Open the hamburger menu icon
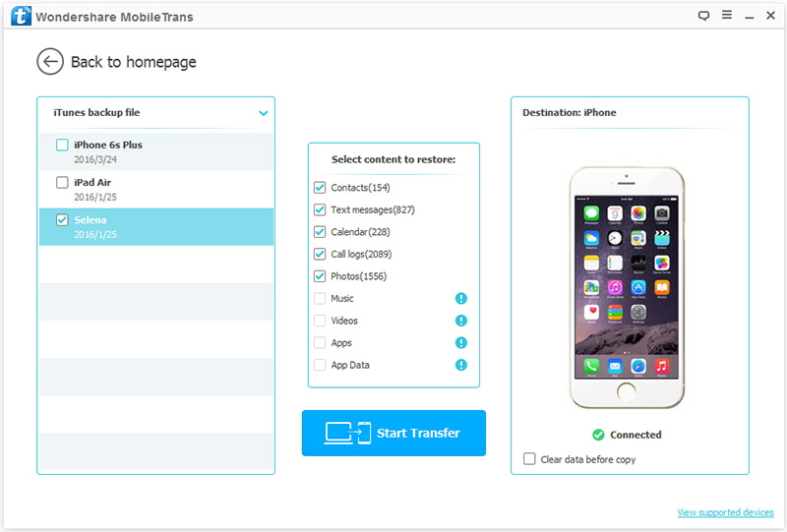 coord(727,15)
